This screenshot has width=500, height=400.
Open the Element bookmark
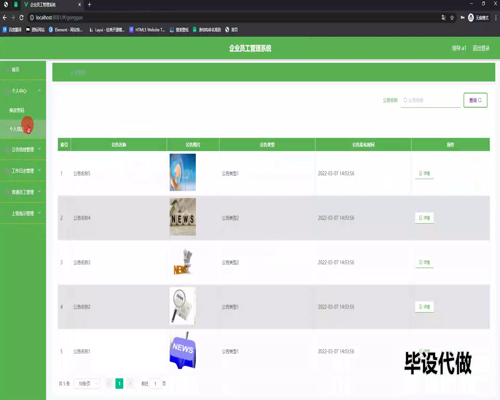pyautogui.click(x=65, y=30)
